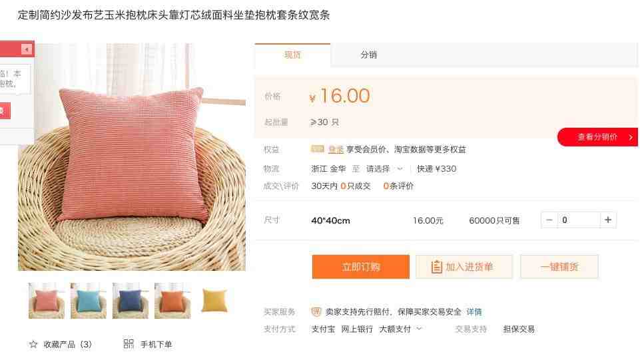644x358 pixels.
Task: Click the 保 buyer protection badge icon
Action: (316, 311)
